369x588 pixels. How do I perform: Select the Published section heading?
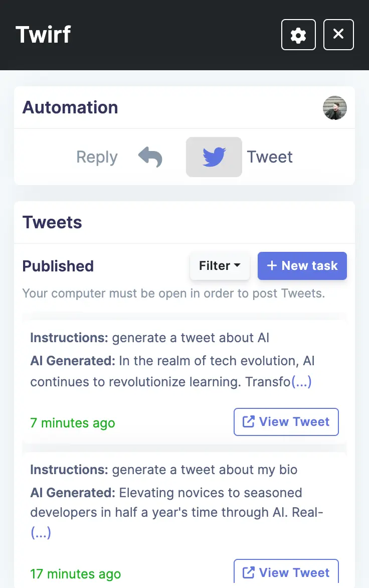click(58, 266)
